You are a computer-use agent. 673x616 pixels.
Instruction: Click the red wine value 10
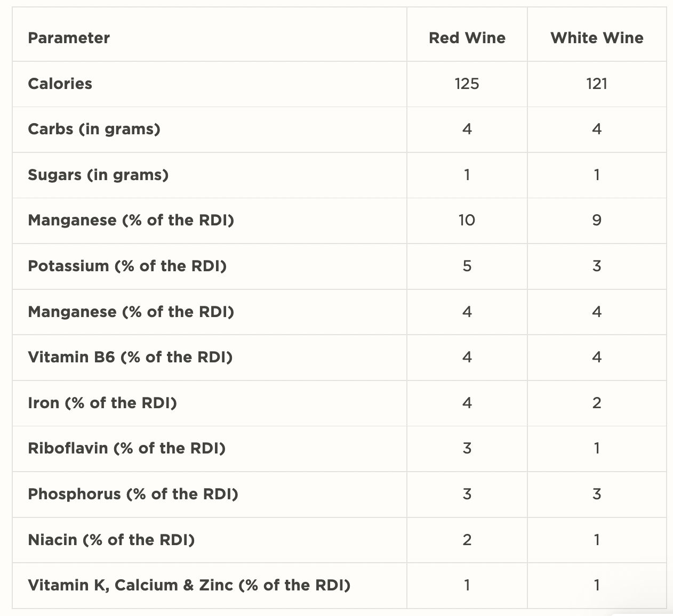pyautogui.click(x=467, y=221)
